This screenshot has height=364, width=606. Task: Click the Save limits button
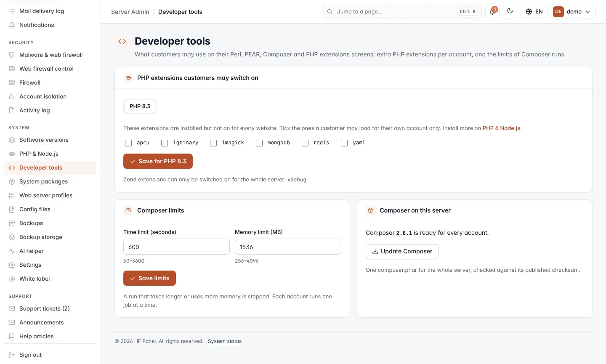tap(149, 278)
